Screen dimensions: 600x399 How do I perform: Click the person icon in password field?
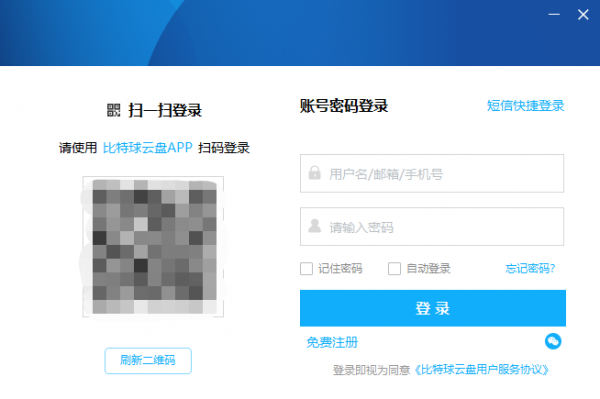point(315,226)
